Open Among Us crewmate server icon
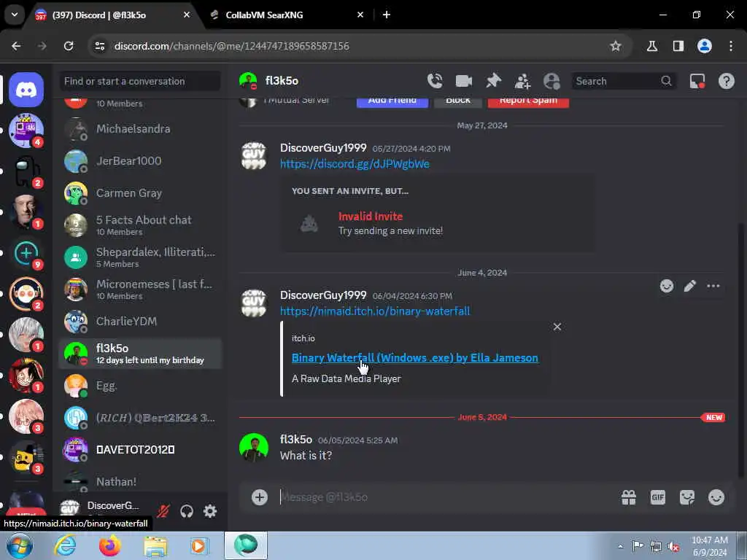The image size is (747, 560). [x=26, y=171]
